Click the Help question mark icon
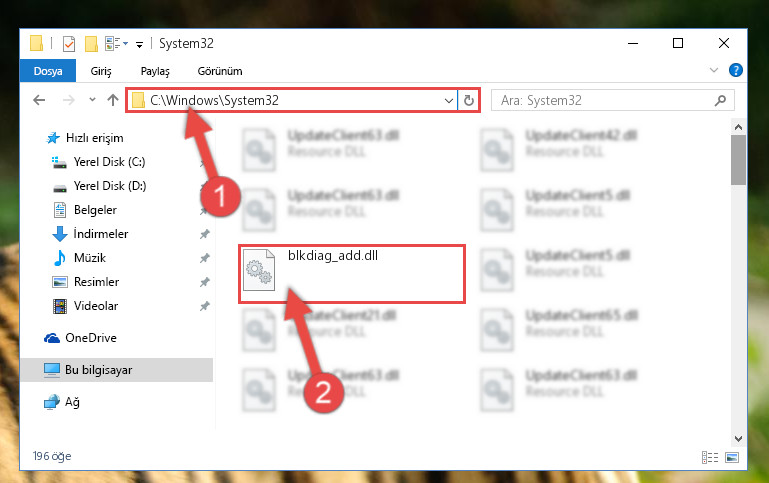 pyautogui.click(x=736, y=70)
